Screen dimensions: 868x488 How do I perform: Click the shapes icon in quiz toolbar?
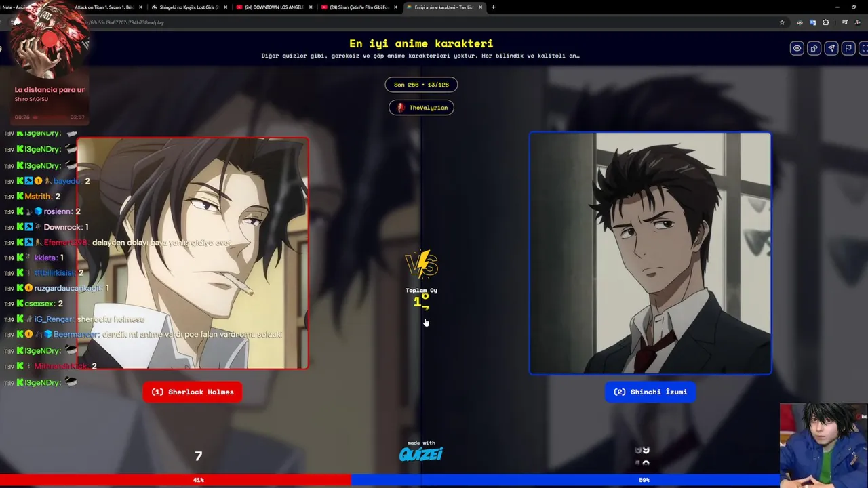[x=814, y=48]
